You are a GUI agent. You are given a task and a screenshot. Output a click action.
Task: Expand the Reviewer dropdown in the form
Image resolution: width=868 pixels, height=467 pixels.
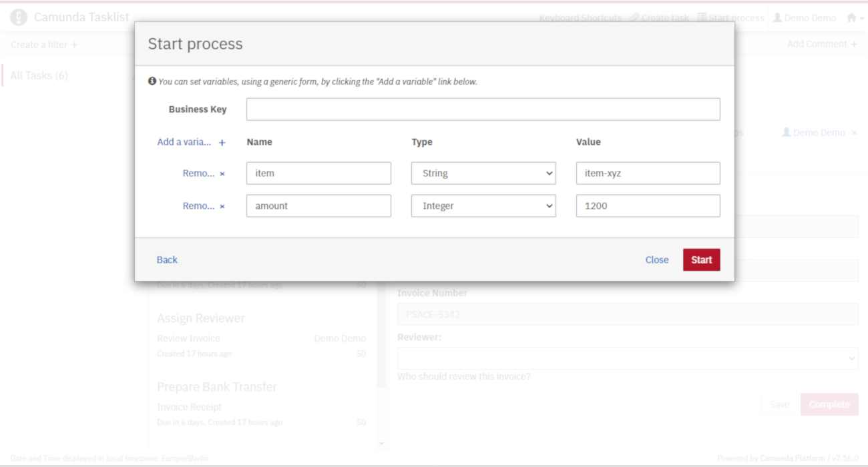(628, 358)
